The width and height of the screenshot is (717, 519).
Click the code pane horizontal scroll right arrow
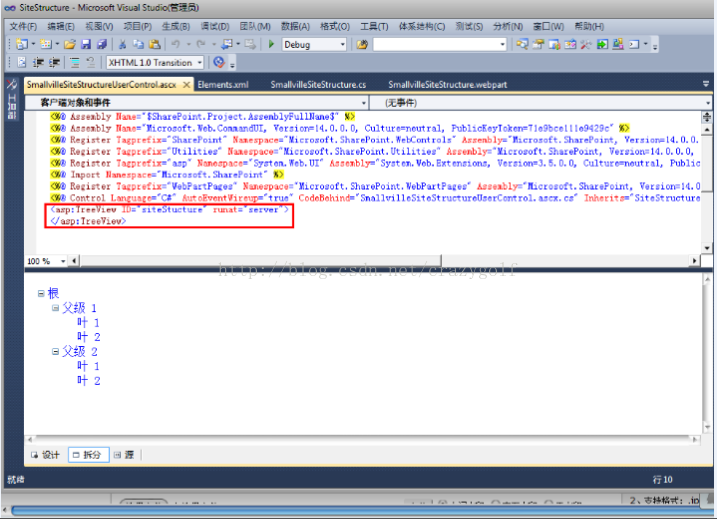[695, 261]
